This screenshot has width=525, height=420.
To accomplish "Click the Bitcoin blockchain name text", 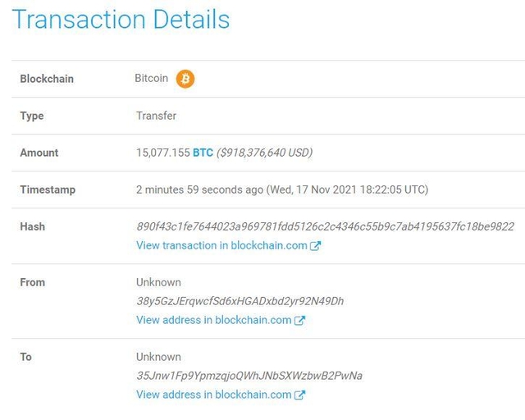I will 152,79.
